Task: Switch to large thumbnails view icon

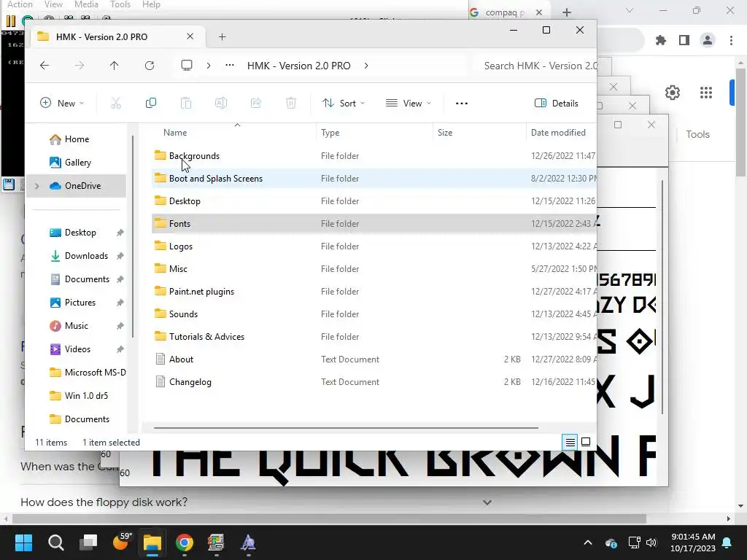Action: 586,443
